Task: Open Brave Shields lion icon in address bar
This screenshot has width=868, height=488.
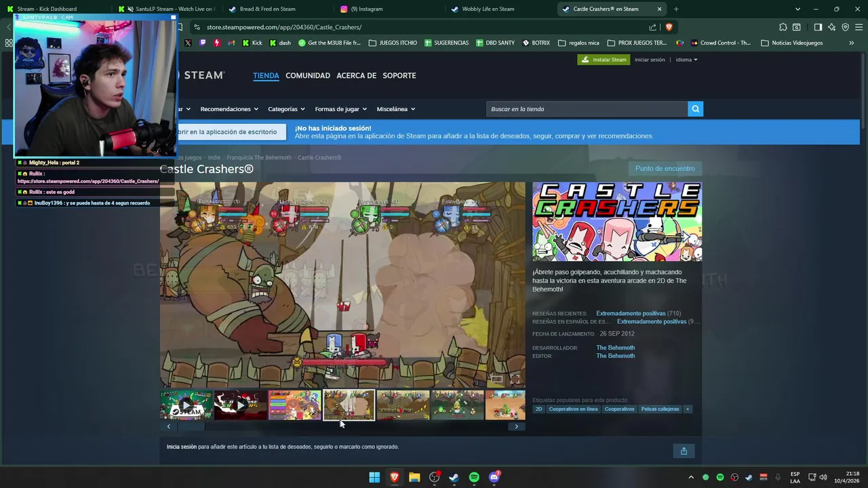Action: pyautogui.click(x=669, y=27)
